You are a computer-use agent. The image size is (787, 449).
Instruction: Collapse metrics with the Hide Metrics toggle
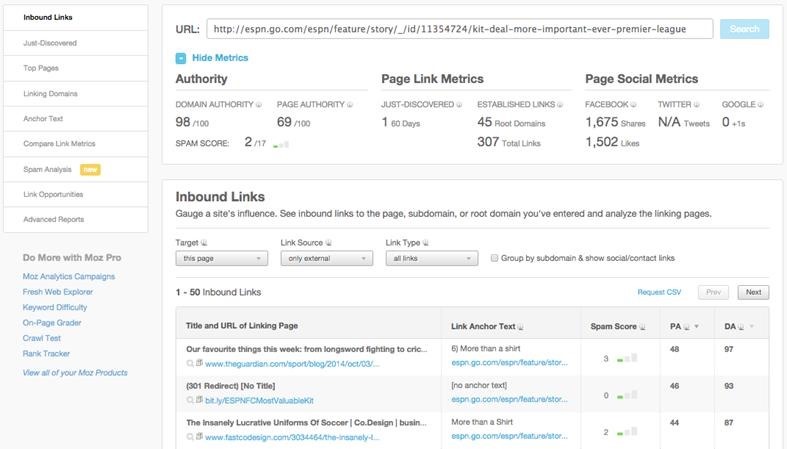point(182,58)
